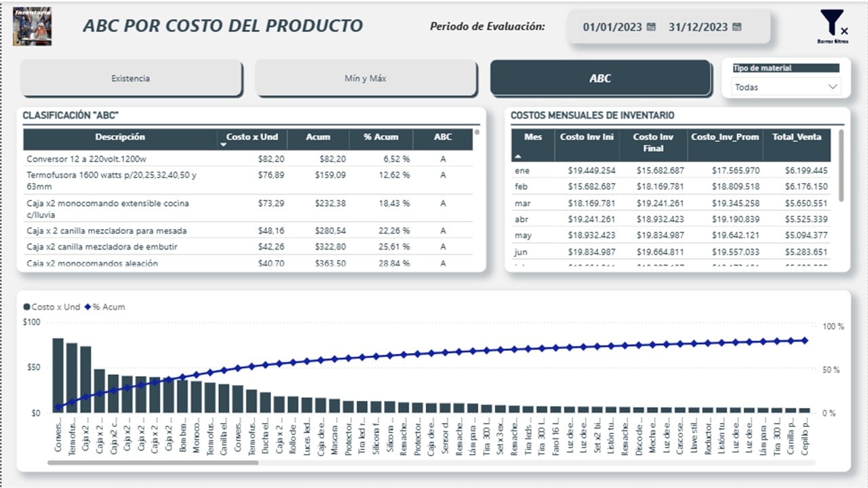Toggle the % Acum legend diamond marker

click(87, 307)
